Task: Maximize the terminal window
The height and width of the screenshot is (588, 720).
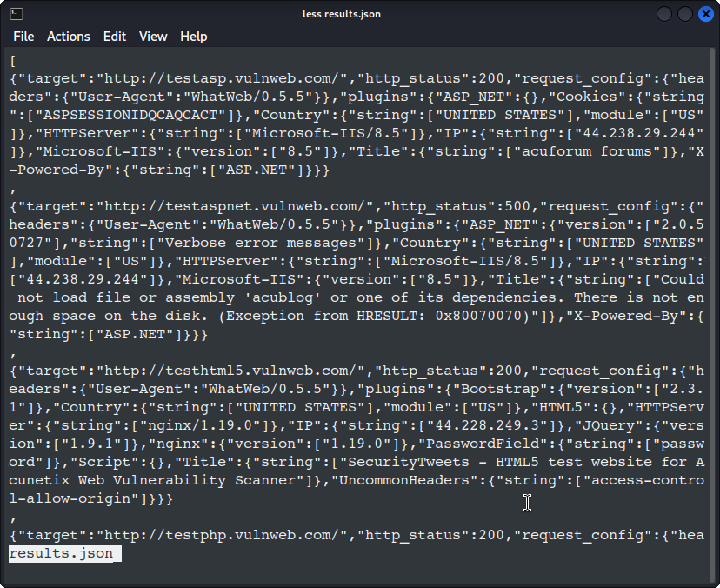Action: pyautogui.click(x=685, y=14)
